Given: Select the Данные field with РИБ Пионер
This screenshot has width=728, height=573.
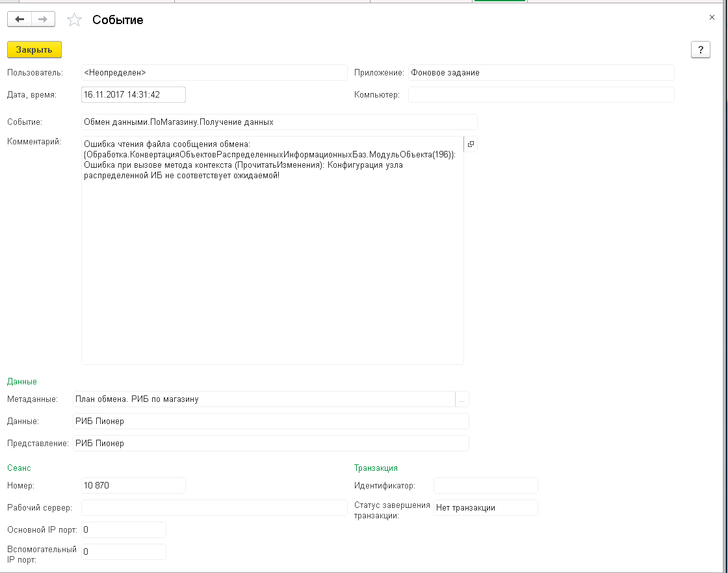Looking at the screenshot, I should click(x=270, y=421).
